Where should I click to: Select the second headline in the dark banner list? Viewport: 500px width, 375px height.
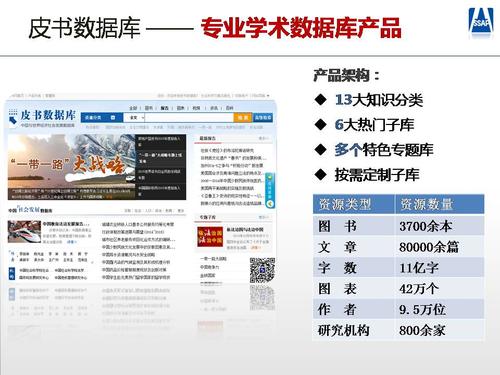(160, 158)
